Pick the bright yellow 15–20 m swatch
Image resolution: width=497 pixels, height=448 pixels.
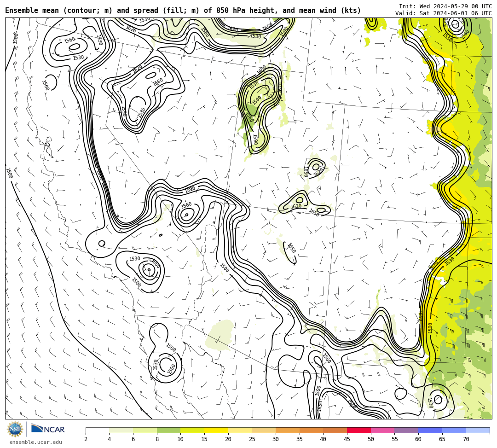(x=216, y=430)
